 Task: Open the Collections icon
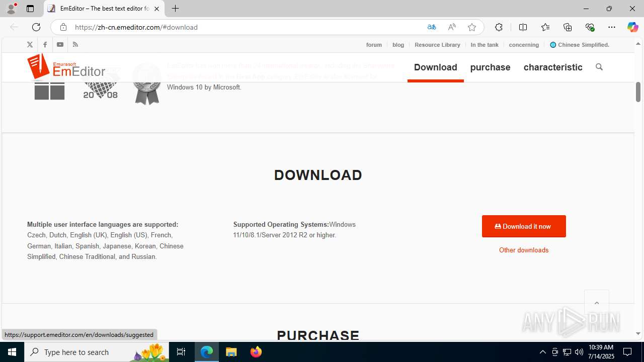click(568, 27)
